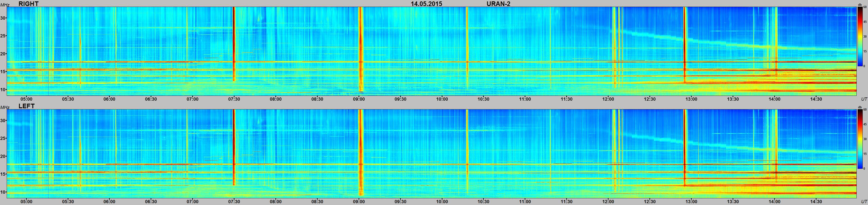Viewport: 868px width, 205px height.
Task: Click the LEFT polarization panel title
Action: 27,106
